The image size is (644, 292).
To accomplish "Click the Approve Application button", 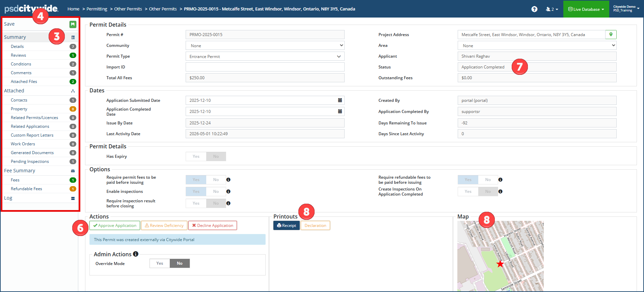I will (x=115, y=226).
